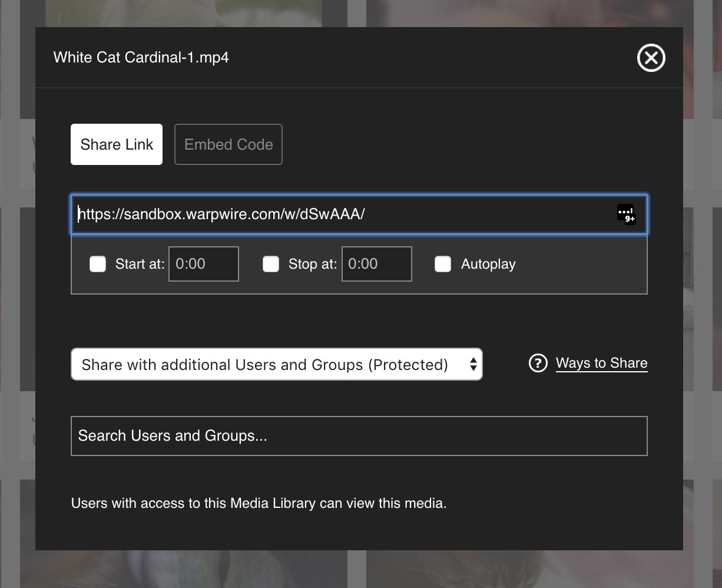The image size is (722, 588).
Task: Click the Start at time field
Action: coord(204,264)
